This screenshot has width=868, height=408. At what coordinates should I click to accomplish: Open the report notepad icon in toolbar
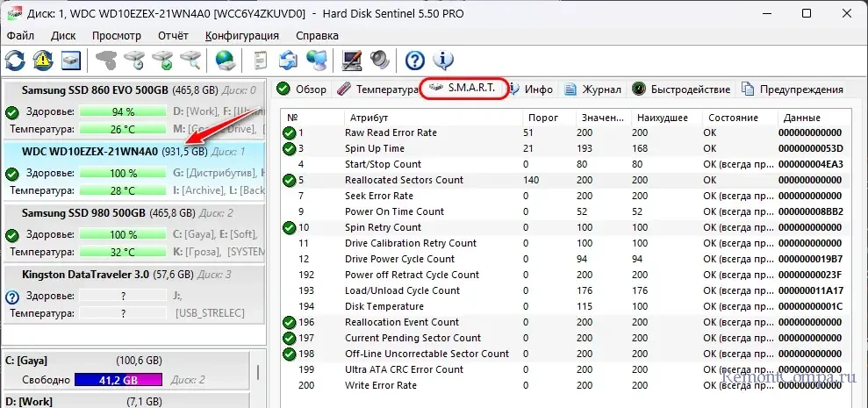click(x=261, y=61)
